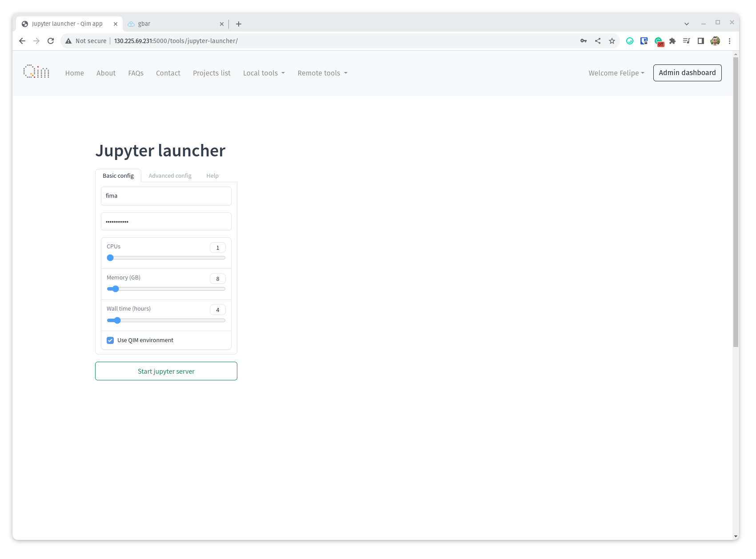Click Start jupyter server button

pos(166,371)
